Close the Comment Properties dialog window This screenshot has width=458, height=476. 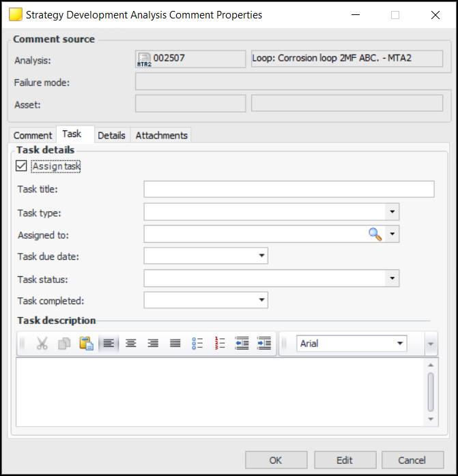435,15
